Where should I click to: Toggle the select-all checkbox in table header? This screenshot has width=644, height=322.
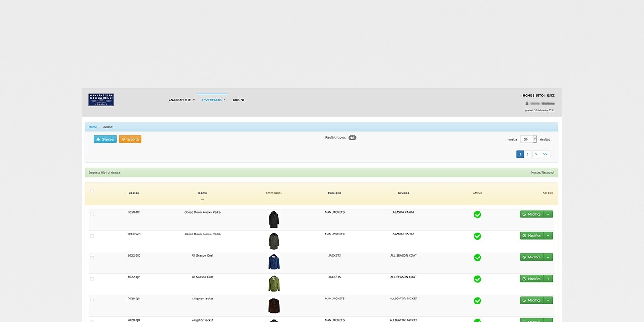(x=92, y=190)
